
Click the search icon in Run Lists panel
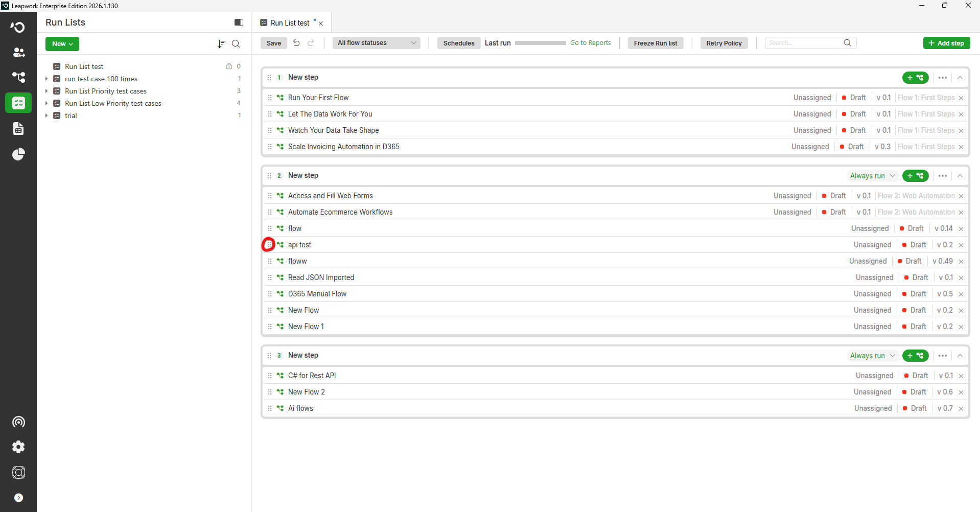point(236,44)
